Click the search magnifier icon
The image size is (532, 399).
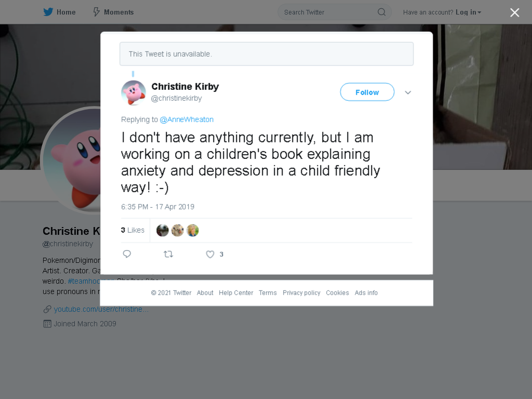382,12
